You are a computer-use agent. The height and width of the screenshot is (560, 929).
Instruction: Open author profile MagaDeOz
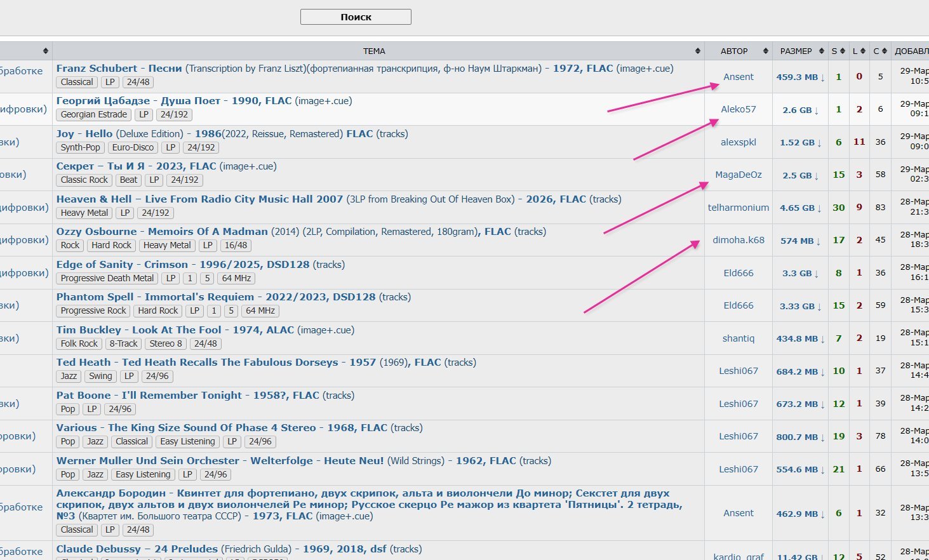click(738, 175)
